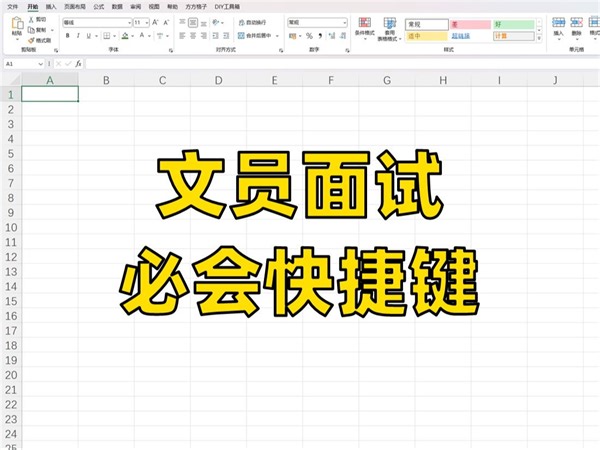
Task: Expand the Fill Color dropdown arrow
Action: pyautogui.click(x=132, y=36)
